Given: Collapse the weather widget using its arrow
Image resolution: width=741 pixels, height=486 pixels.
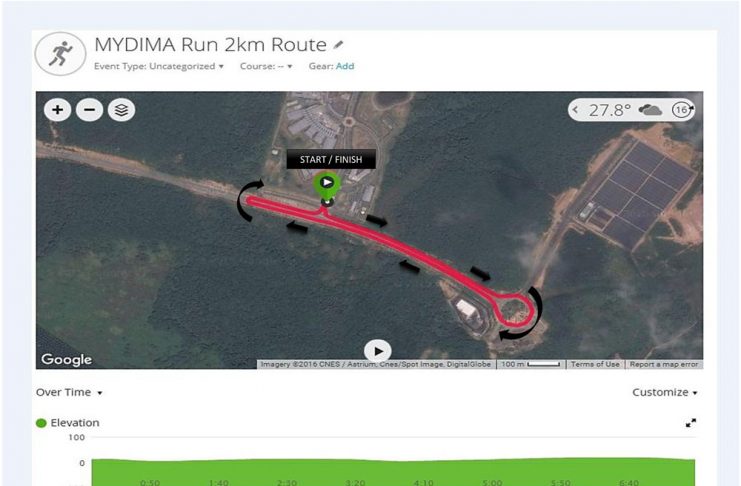Looking at the screenshot, I should (575, 110).
